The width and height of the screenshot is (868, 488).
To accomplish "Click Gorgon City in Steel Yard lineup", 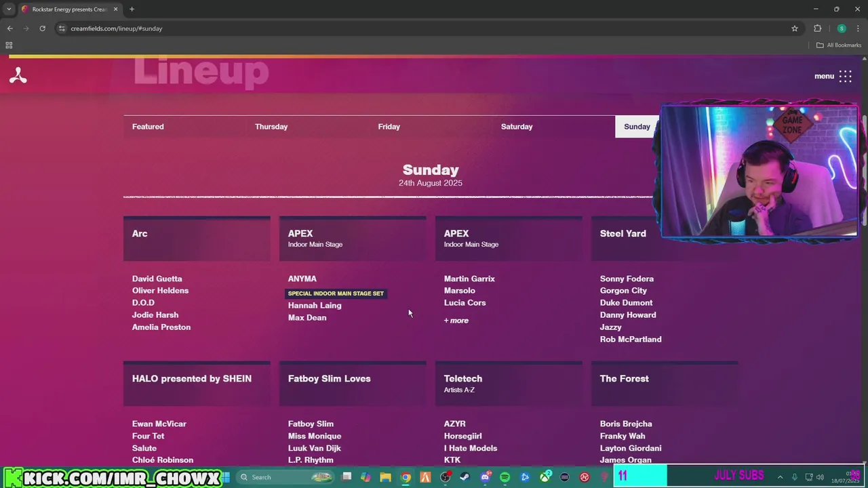I will pyautogui.click(x=623, y=291).
